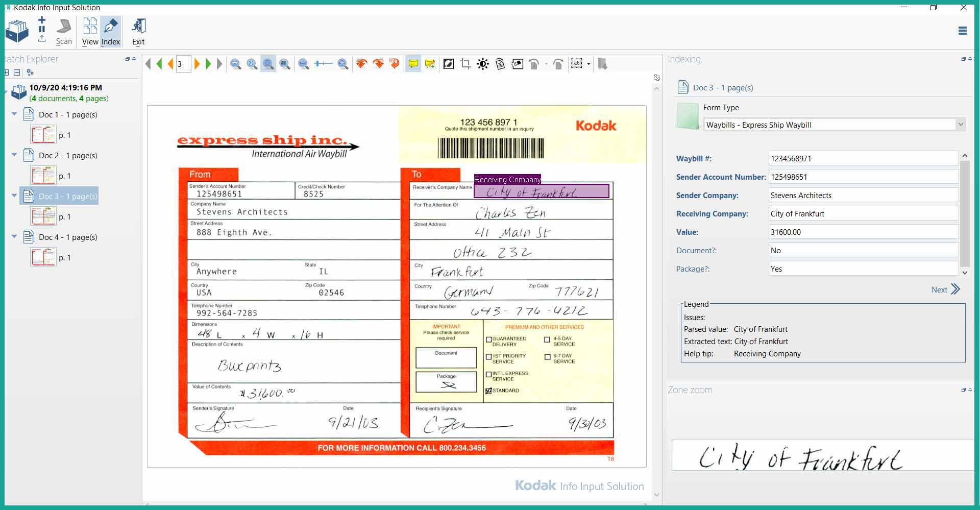
Task: Open Batch Explorer settings gear icon
Action: [30, 73]
